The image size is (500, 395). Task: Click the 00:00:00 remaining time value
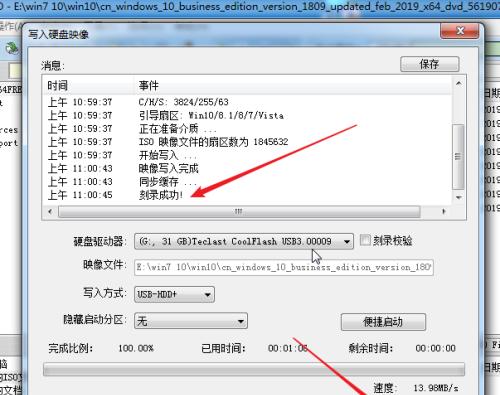[435, 348]
